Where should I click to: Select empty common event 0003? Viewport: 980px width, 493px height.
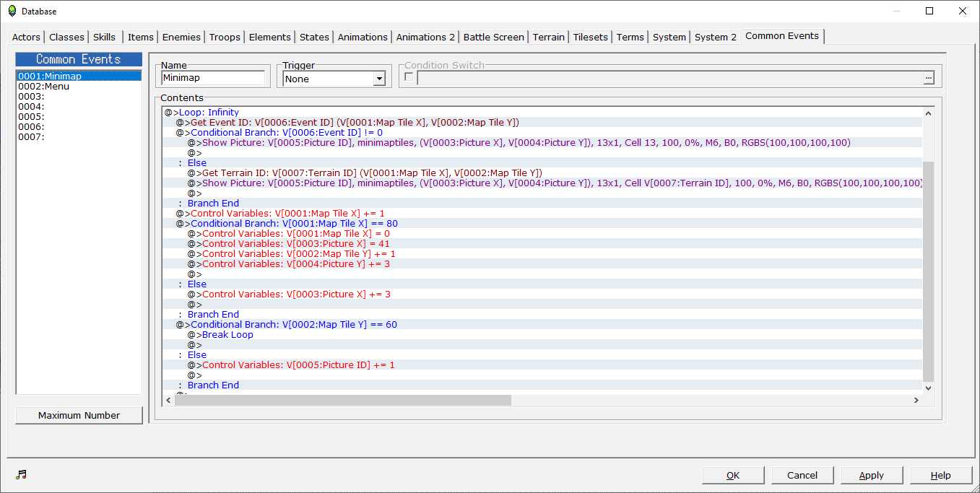coord(79,96)
